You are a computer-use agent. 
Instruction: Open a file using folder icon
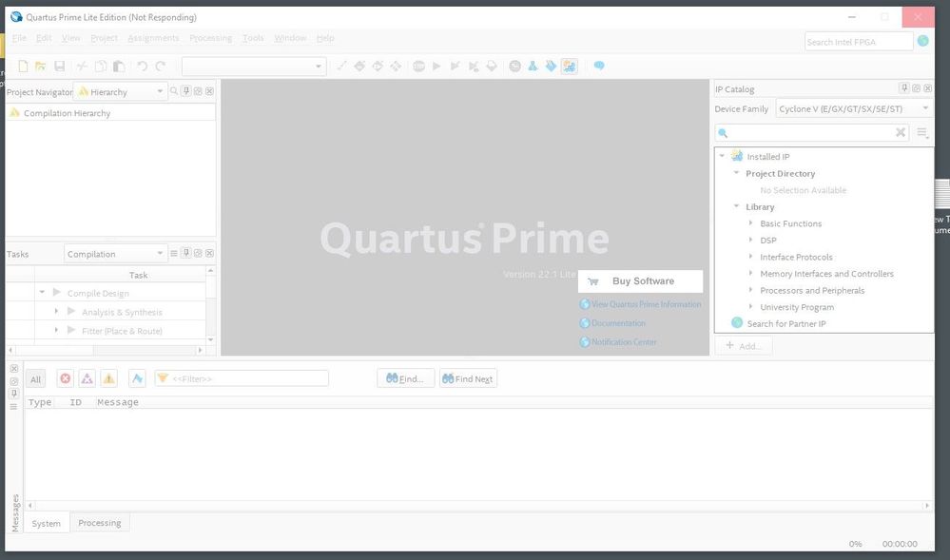click(x=41, y=66)
